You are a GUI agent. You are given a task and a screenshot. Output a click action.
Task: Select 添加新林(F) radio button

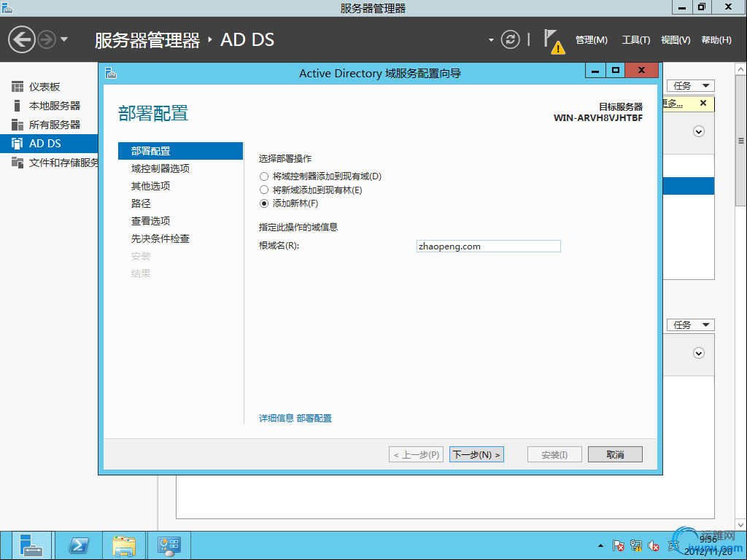coord(264,204)
